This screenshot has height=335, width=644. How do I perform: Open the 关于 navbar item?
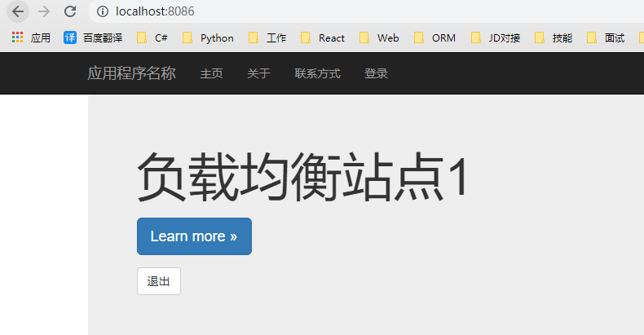(258, 73)
